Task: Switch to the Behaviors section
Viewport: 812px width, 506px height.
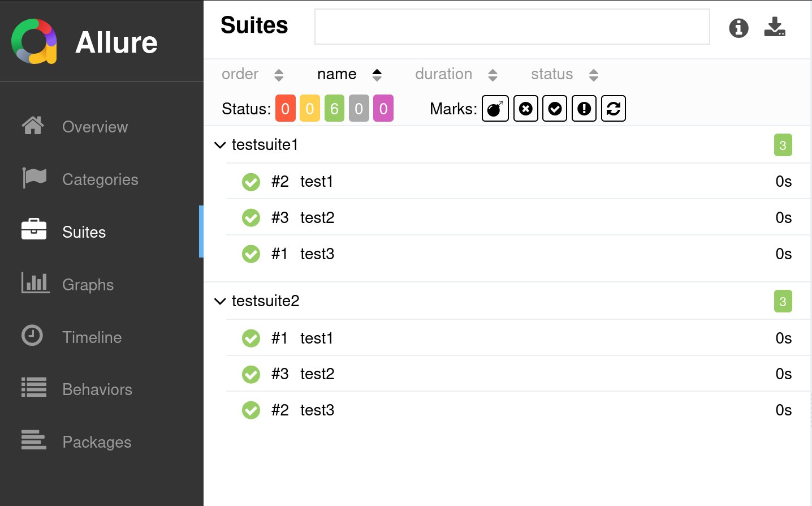Action: (97, 389)
